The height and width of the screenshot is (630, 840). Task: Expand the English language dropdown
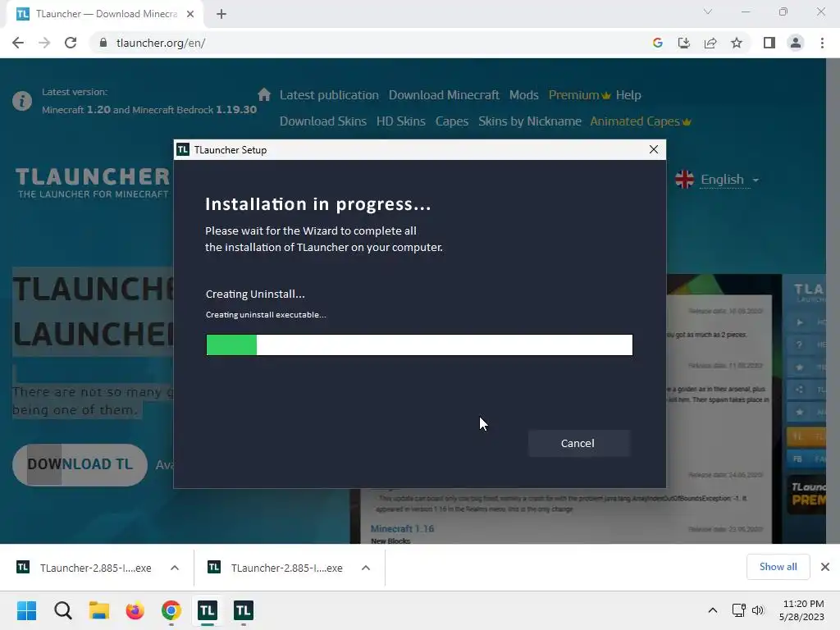pos(717,180)
